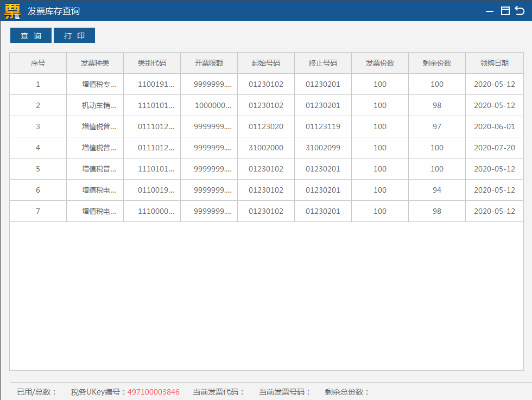This screenshot has height=400, width=532.
Task: Click the 起始号码 column header
Action: point(266,63)
